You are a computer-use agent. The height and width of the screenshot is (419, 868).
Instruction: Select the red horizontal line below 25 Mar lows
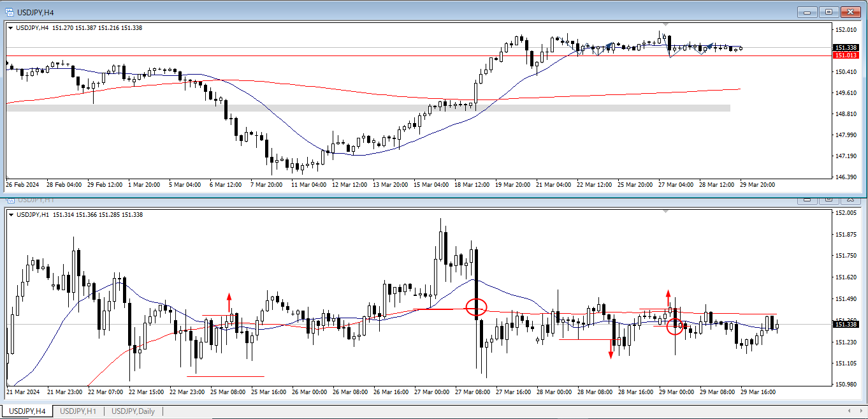coord(225,376)
